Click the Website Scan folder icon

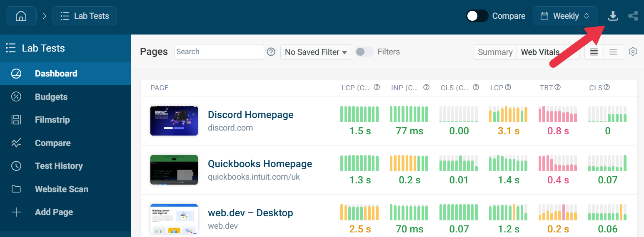point(16,189)
